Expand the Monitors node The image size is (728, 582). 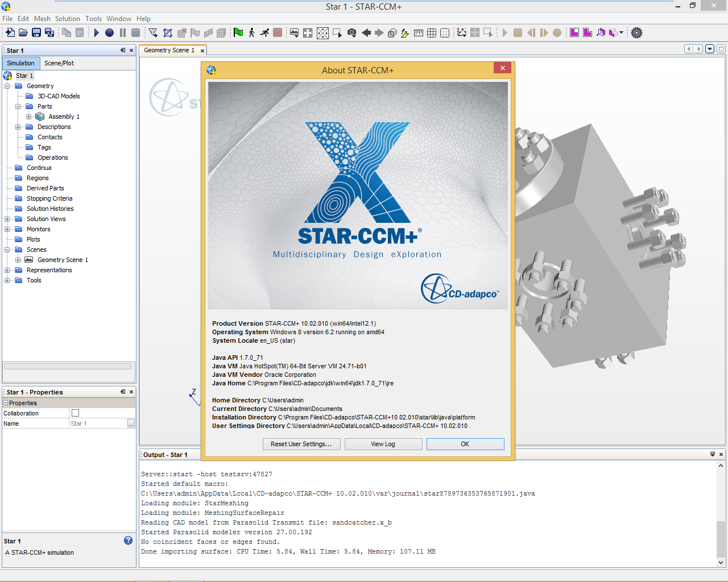pos(7,230)
